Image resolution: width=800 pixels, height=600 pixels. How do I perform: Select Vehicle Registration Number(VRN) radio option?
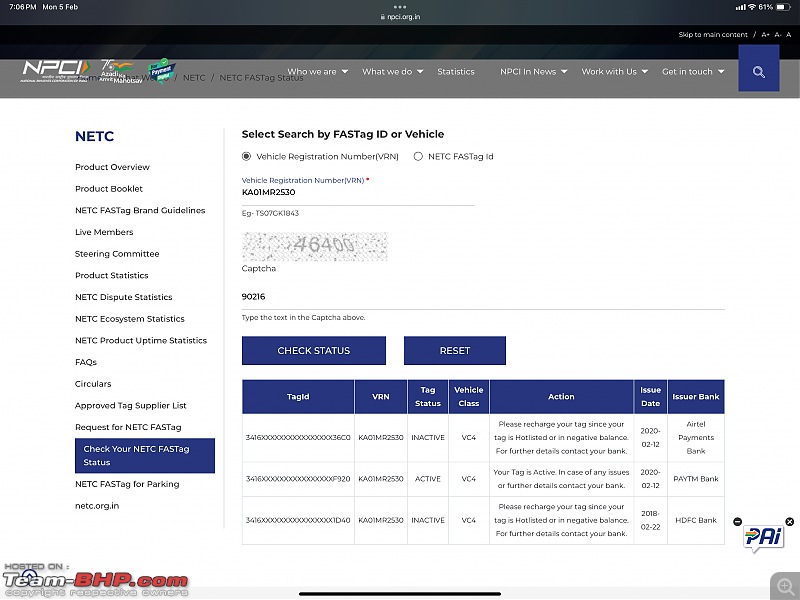click(246, 156)
